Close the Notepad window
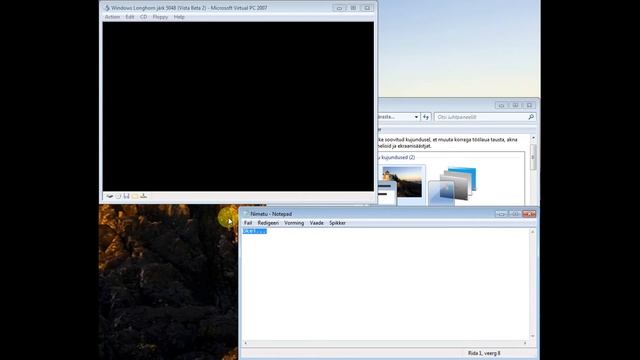 pos(529,214)
